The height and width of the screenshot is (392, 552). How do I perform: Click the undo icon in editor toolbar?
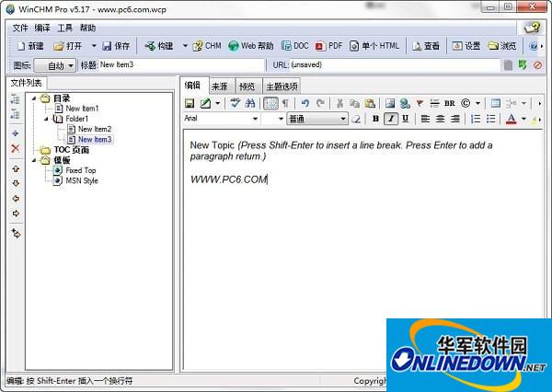(305, 103)
